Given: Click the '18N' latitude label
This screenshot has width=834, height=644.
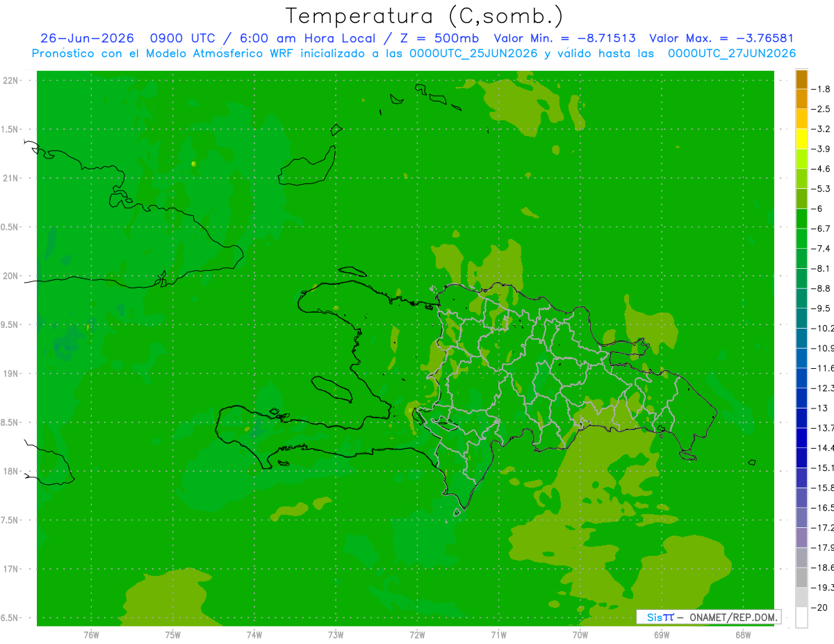Looking at the screenshot, I should point(10,471).
